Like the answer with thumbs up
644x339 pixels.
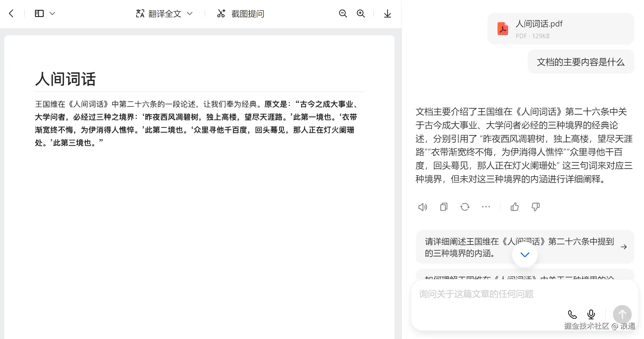point(514,207)
